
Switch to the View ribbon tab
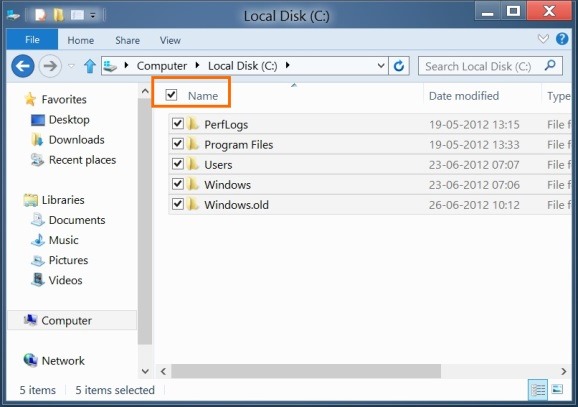point(170,40)
